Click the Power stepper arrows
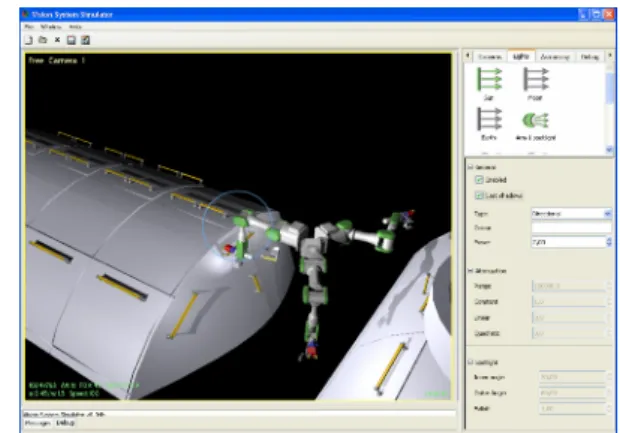The height and width of the screenshot is (433, 620). 609,242
